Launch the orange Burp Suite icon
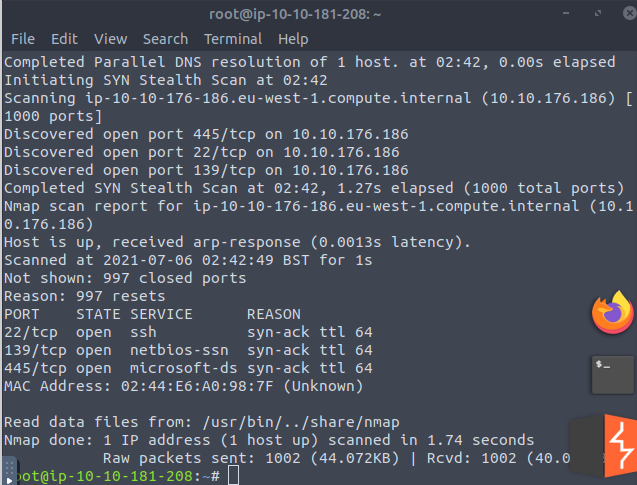Viewport: 637px width, 485px height. 620,446
